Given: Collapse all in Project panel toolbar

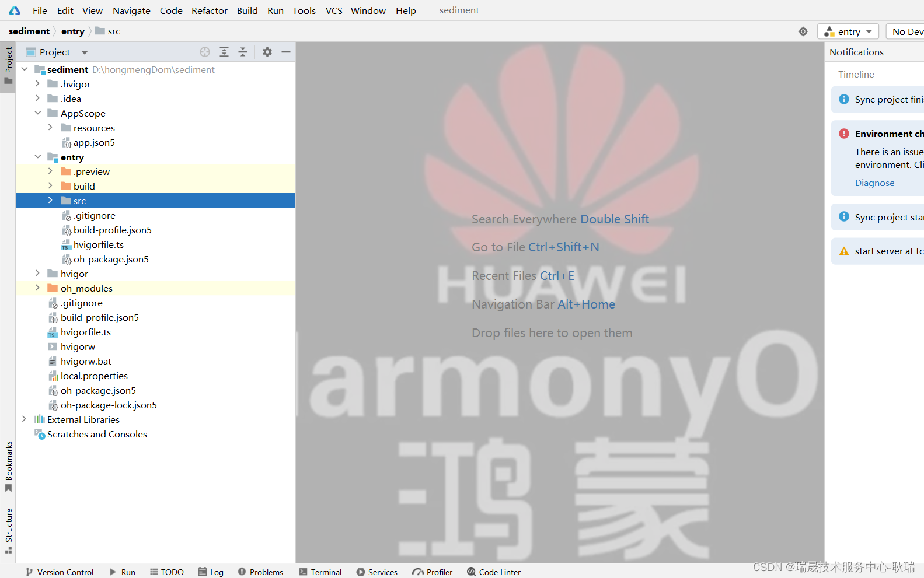Looking at the screenshot, I should (x=243, y=52).
